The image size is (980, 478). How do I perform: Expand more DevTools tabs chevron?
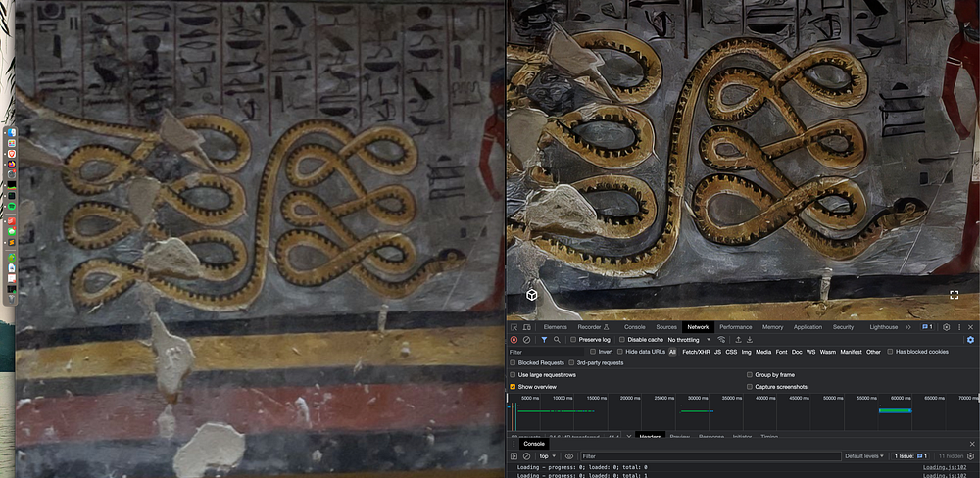908,327
